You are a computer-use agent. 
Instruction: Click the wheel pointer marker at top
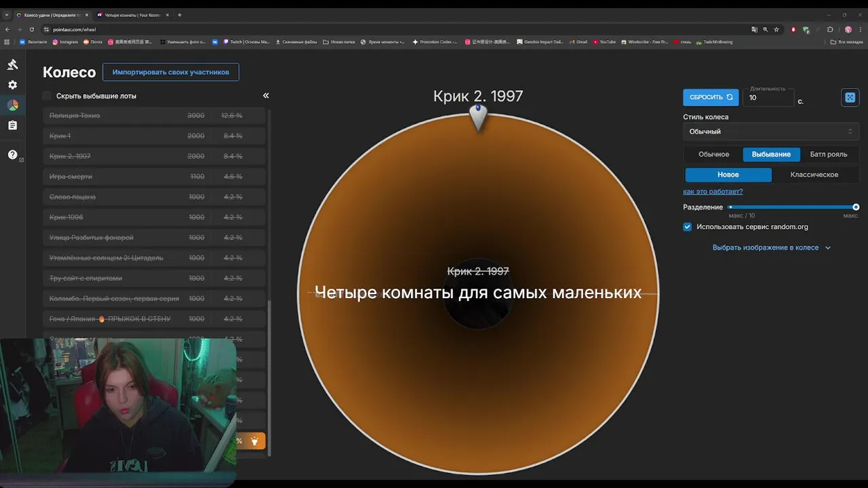[478, 117]
